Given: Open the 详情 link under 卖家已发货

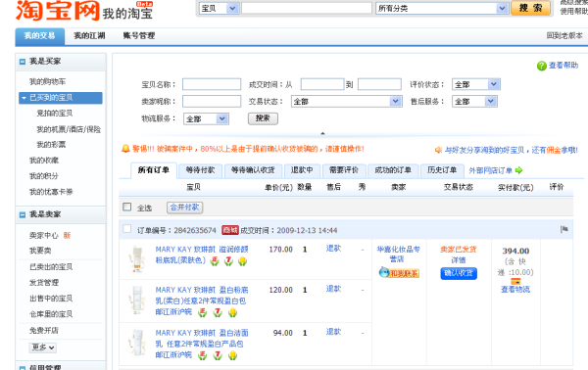Looking at the screenshot, I should 459,260.
